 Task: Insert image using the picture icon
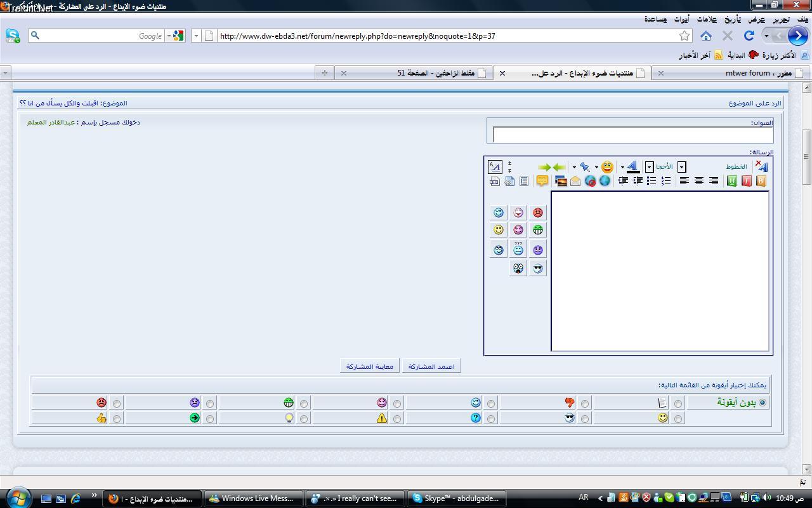click(561, 181)
